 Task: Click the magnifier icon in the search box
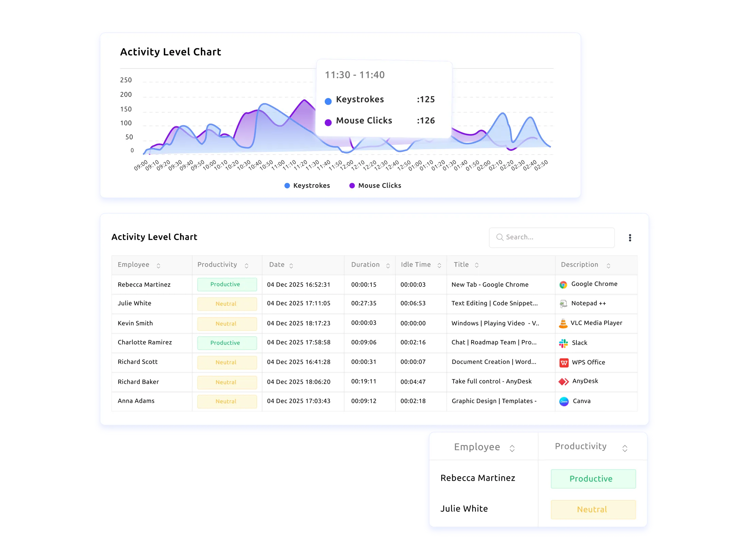point(499,237)
